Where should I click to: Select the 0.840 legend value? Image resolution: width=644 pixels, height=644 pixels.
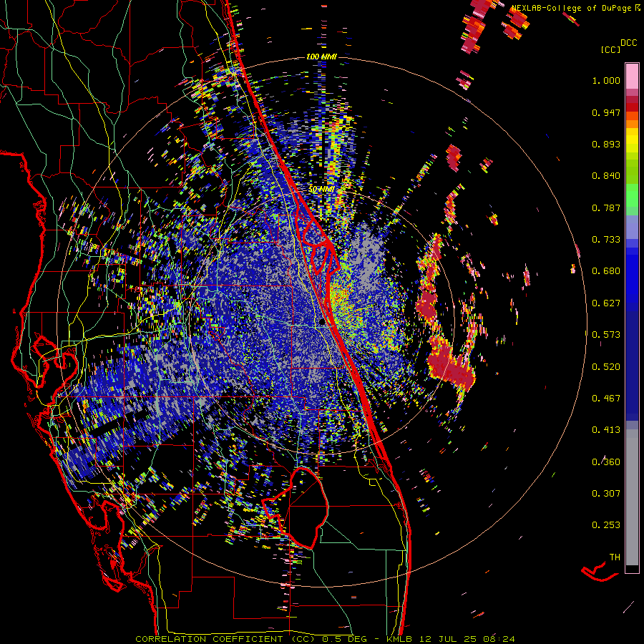(x=606, y=176)
